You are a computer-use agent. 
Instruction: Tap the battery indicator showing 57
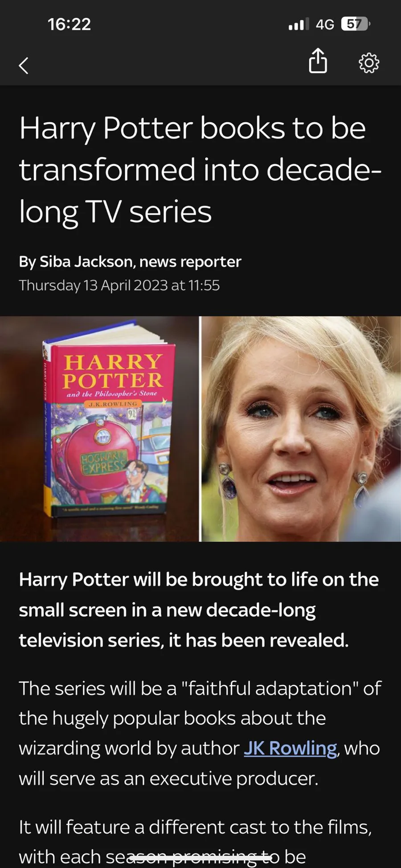[355, 24]
